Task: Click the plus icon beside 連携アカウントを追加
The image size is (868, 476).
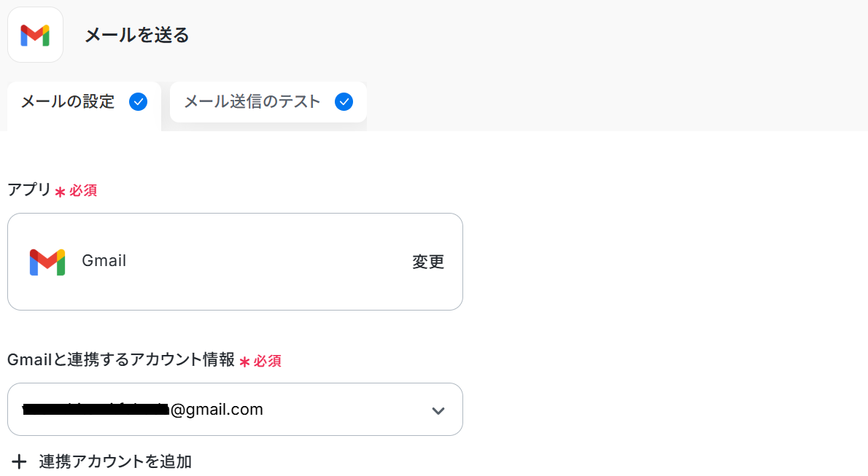Action: point(20,461)
